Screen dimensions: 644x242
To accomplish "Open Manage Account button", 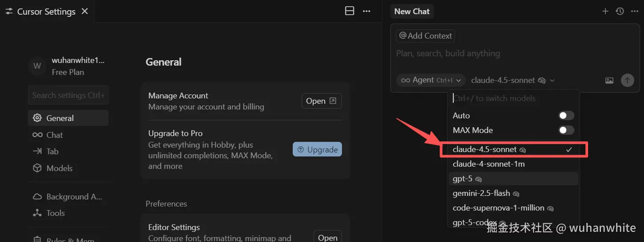I will pos(322,101).
